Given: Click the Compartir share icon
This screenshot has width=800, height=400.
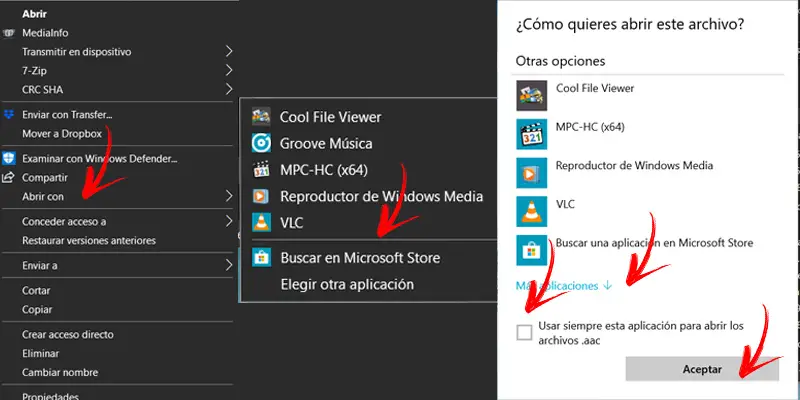Looking at the screenshot, I should coord(9,178).
